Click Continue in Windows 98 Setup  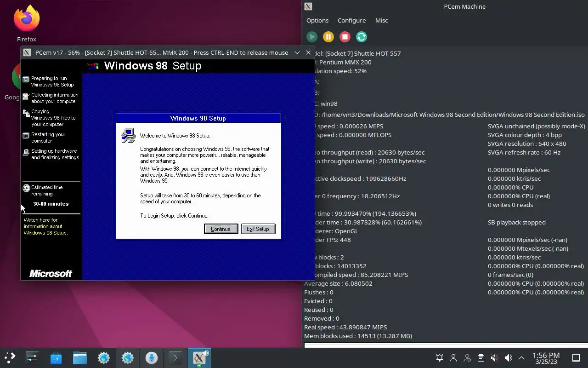pyautogui.click(x=221, y=229)
